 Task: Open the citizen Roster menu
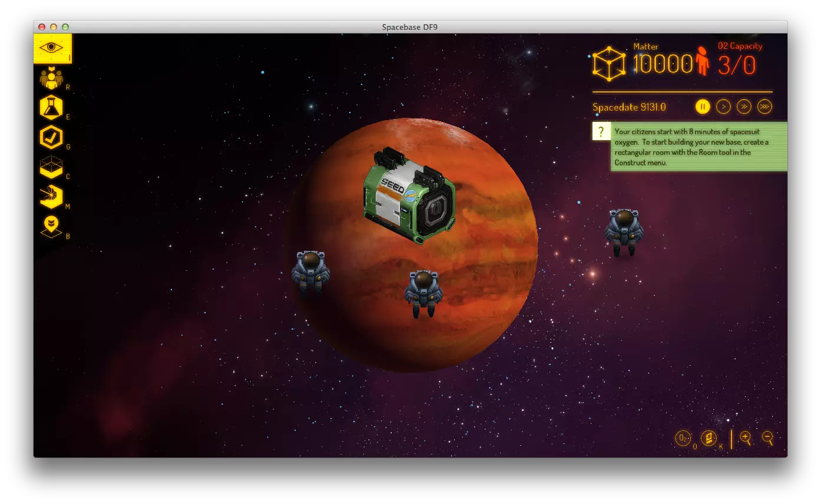51,78
